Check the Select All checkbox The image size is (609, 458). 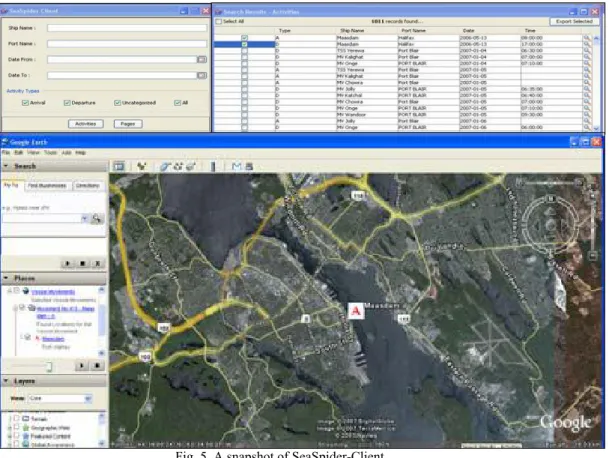(x=219, y=21)
